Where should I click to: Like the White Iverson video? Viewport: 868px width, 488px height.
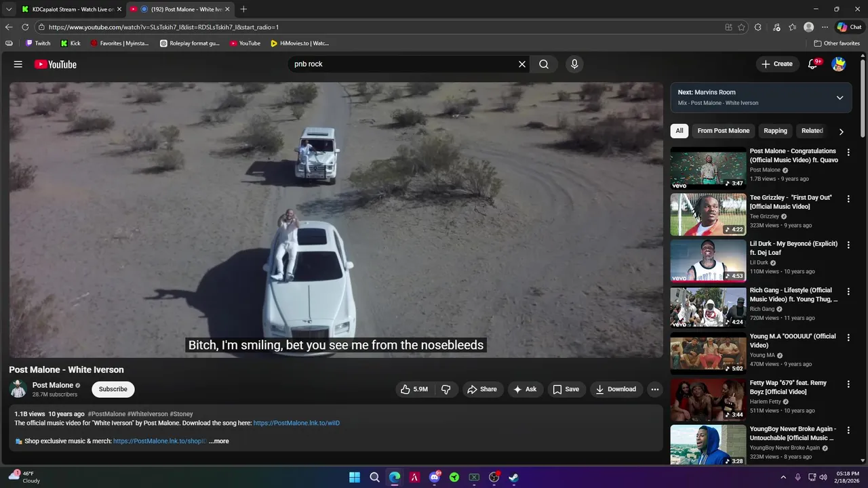click(414, 389)
